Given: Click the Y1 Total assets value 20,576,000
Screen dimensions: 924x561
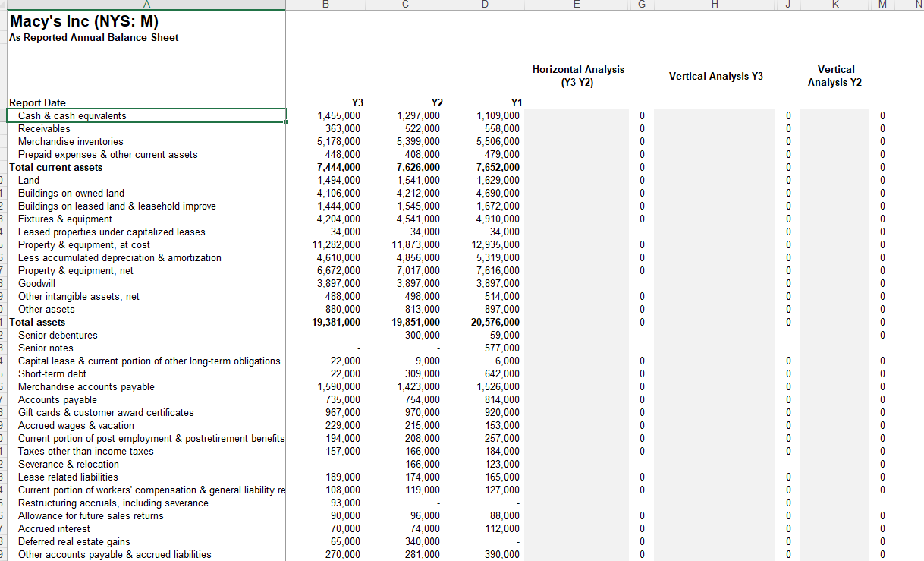Looking at the screenshot, I should click(497, 322).
